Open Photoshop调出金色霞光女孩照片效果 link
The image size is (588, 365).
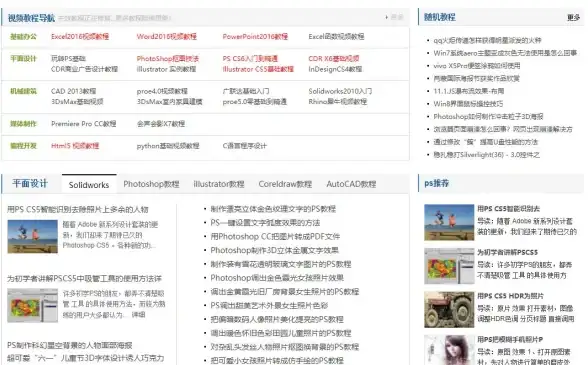(277, 278)
